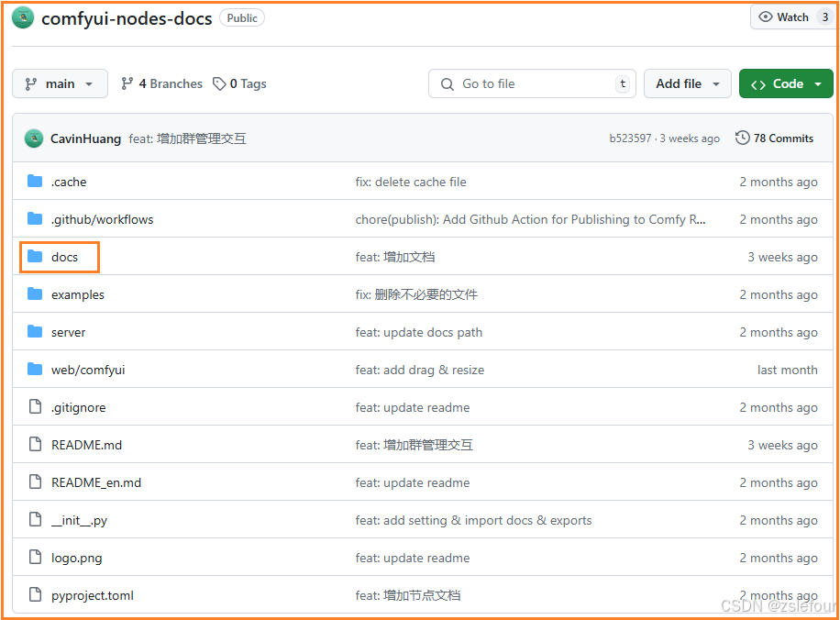This screenshot has width=840, height=620.
Task: Open commit 'feat: update docs path'
Action: (x=418, y=332)
